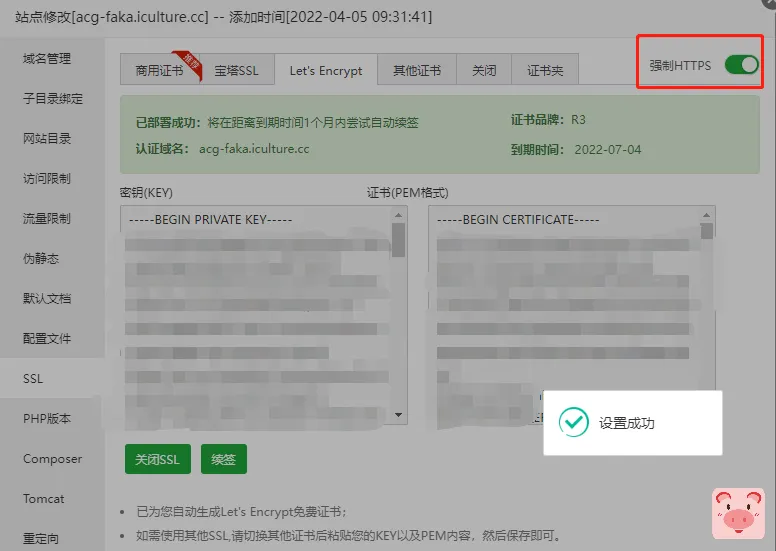This screenshot has width=776, height=551.
Task: Open the 其他证书 tab
Action: pyautogui.click(x=417, y=70)
